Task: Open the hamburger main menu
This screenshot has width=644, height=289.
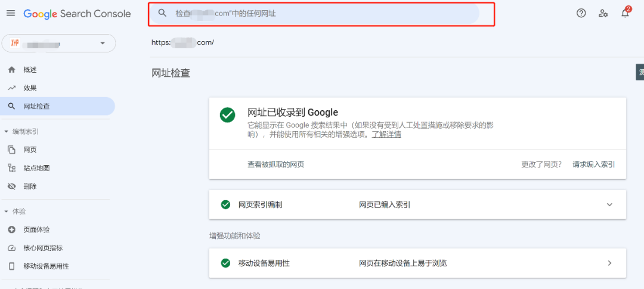Action: (11, 14)
